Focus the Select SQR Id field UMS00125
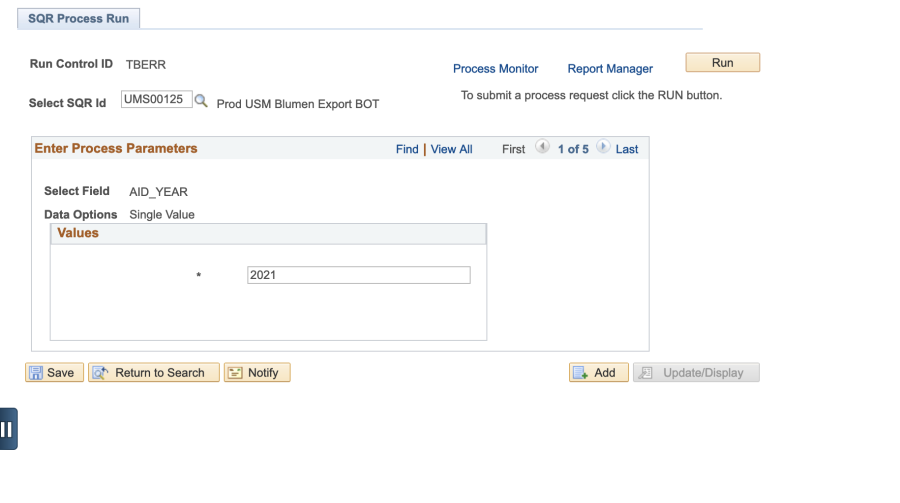Image resolution: width=900 pixels, height=503 pixels. pos(156,99)
